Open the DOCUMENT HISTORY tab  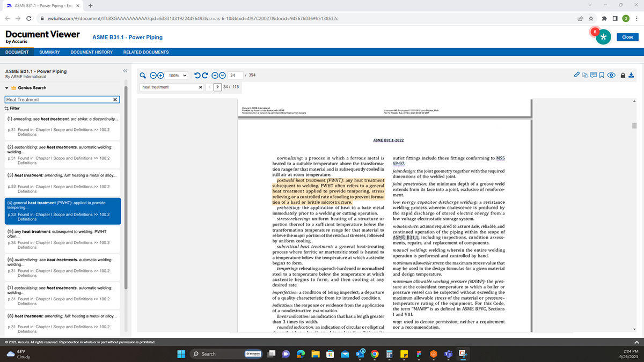coord(92,52)
